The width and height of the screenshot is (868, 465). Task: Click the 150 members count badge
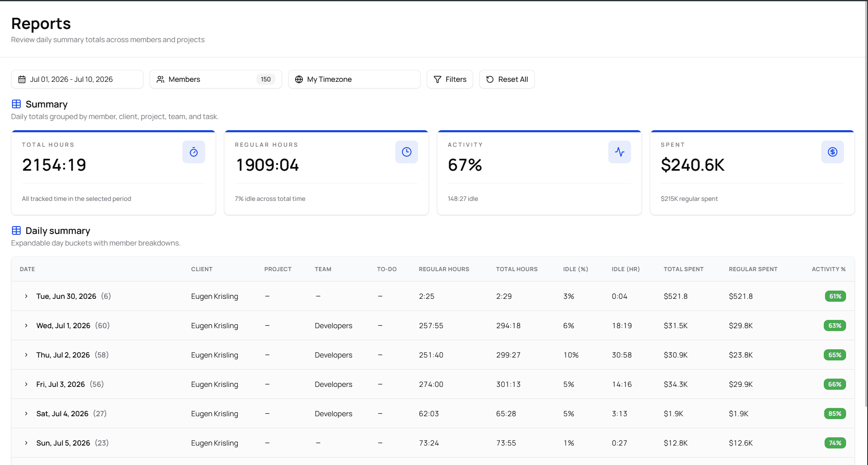[x=266, y=79]
